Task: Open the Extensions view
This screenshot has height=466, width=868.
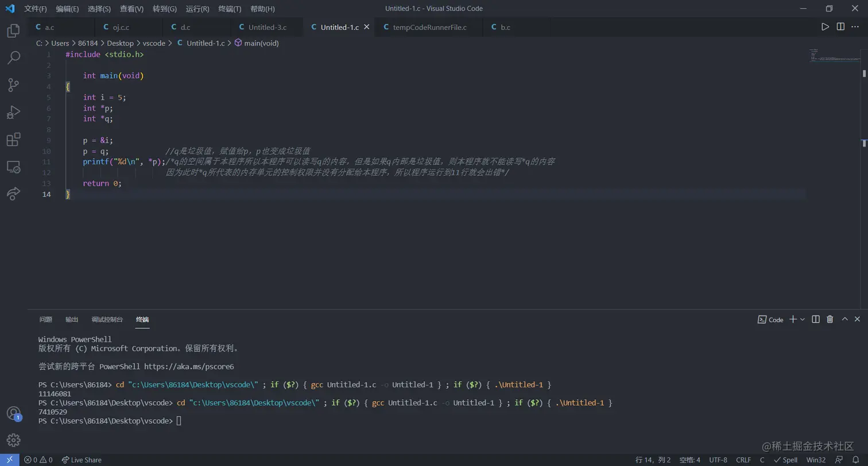Action: click(x=13, y=139)
